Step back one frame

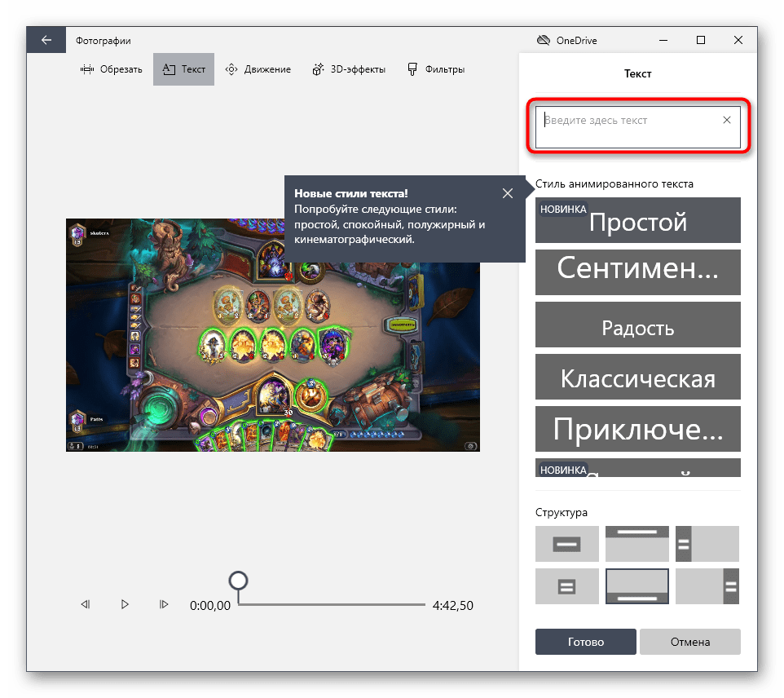point(85,604)
